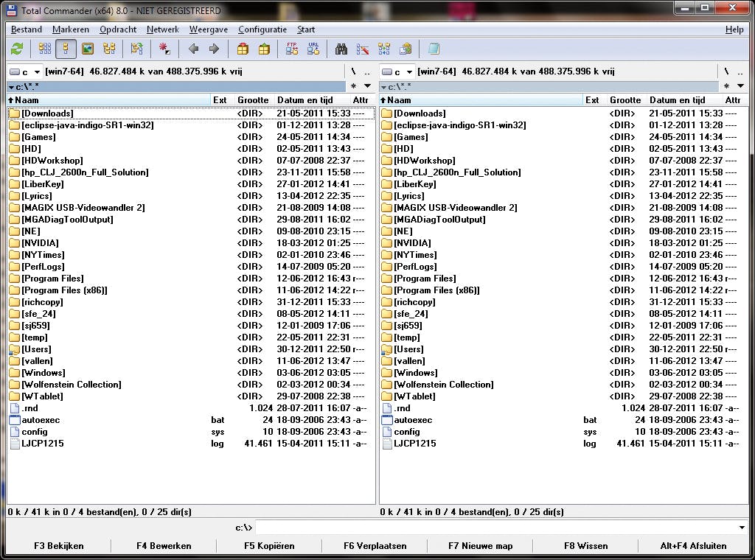Go to parent with left panel '..' button
Screen dimensions: 755x560
[x=367, y=71]
